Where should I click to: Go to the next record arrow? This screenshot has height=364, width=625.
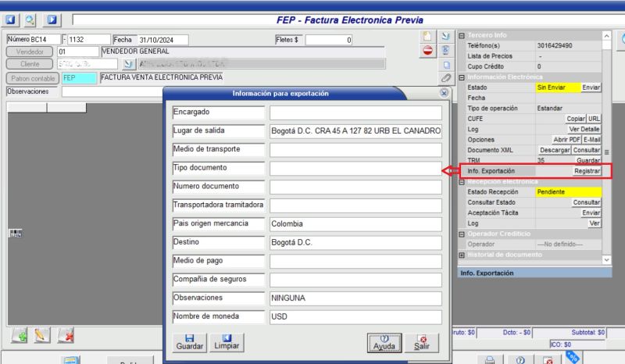(x=52, y=18)
